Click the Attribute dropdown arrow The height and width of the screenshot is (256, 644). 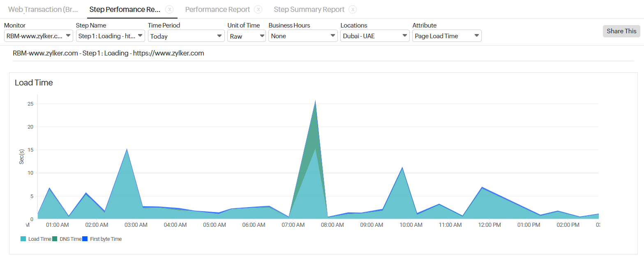[476, 36]
